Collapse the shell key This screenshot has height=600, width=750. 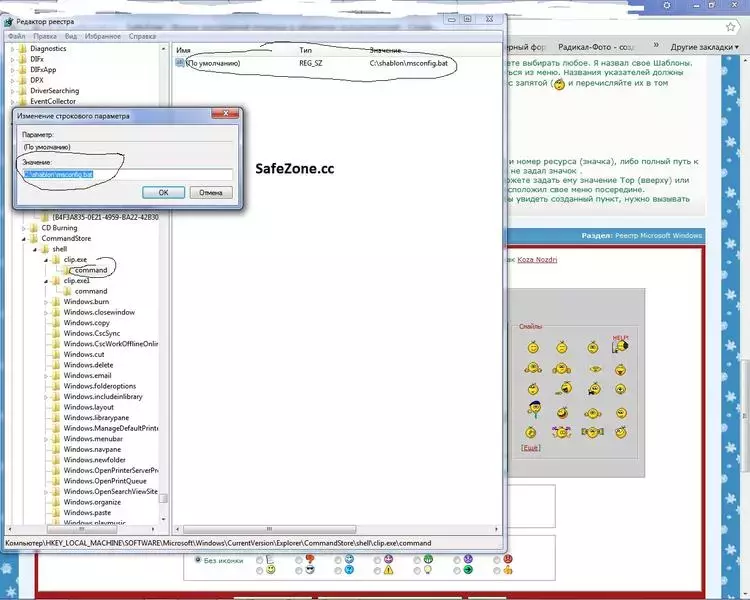35,249
